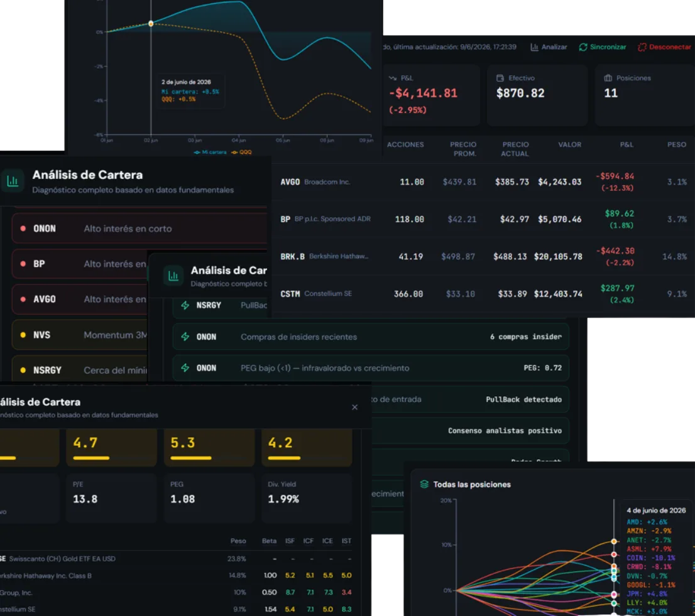
Task: Click the Sincronizar refresh icon
Action: tap(583, 47)
